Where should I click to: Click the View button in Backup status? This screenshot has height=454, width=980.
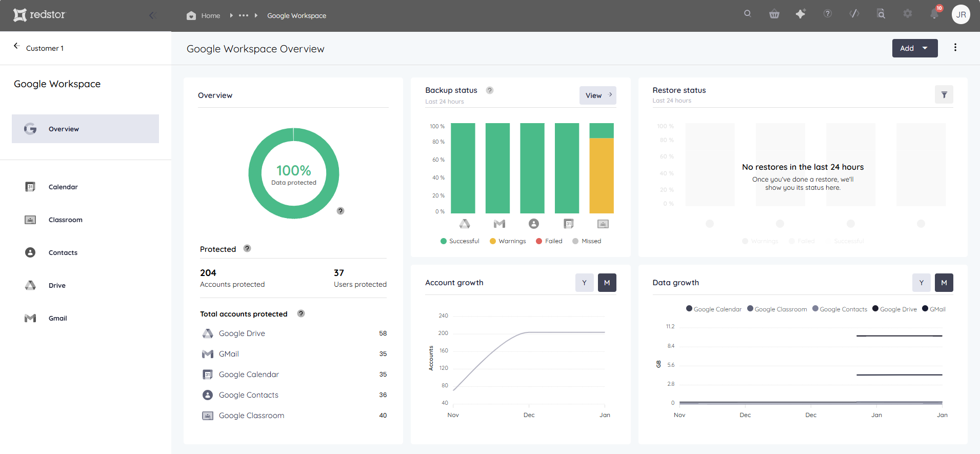[598, 95]
